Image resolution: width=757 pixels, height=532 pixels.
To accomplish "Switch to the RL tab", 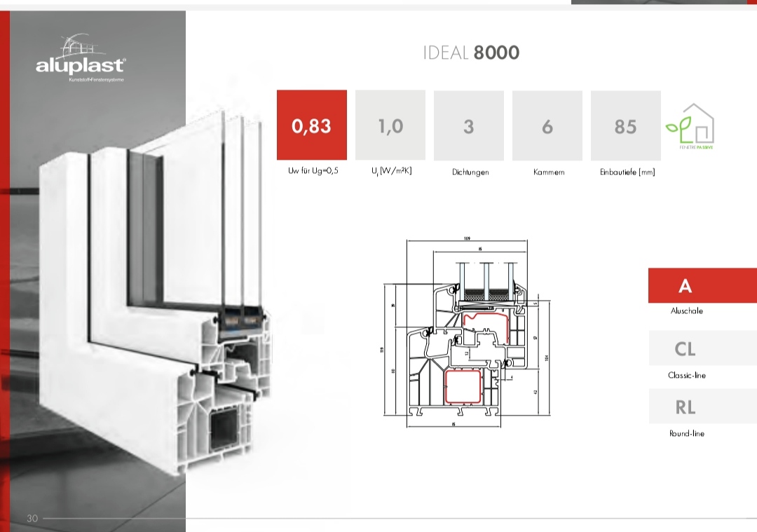I will tap(702, 407).
